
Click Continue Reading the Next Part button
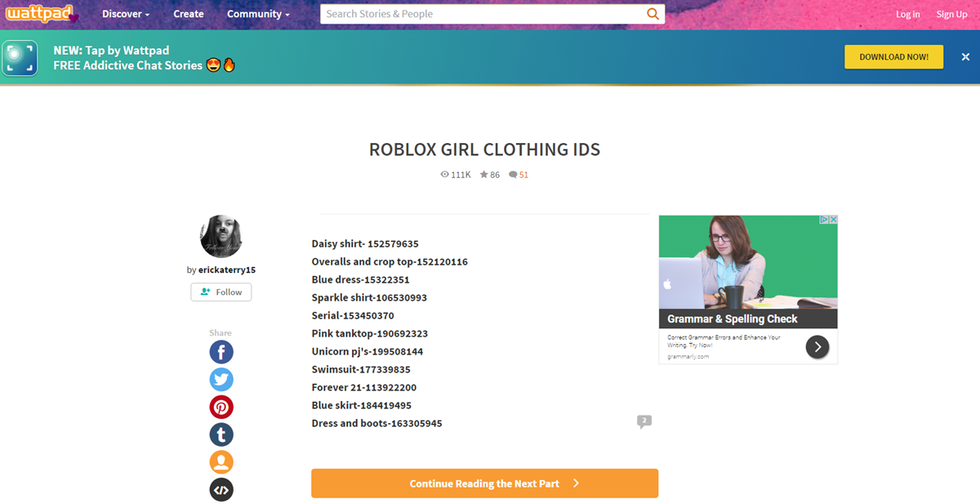pos(484,484)
